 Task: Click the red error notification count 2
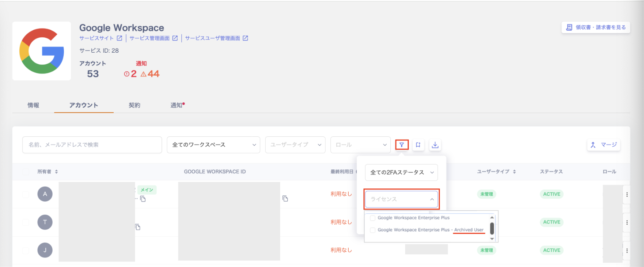click(x=130, y=74)
